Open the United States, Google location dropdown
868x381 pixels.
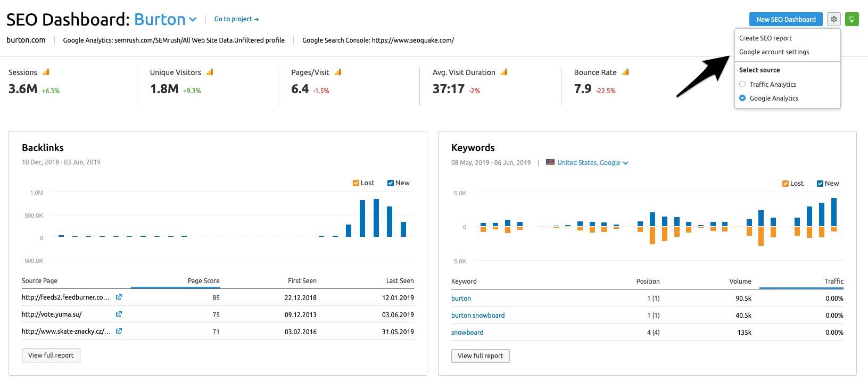pos(593,163)
